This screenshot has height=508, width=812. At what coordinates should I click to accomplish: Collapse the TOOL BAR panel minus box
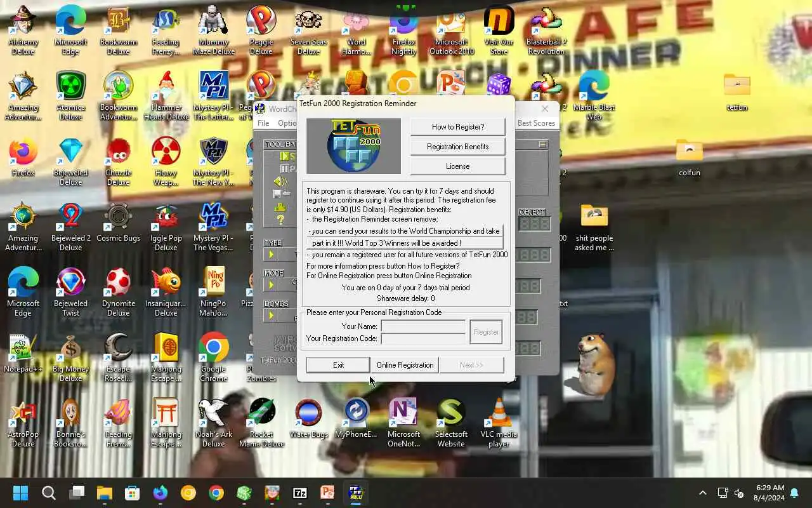coord(542,145)
